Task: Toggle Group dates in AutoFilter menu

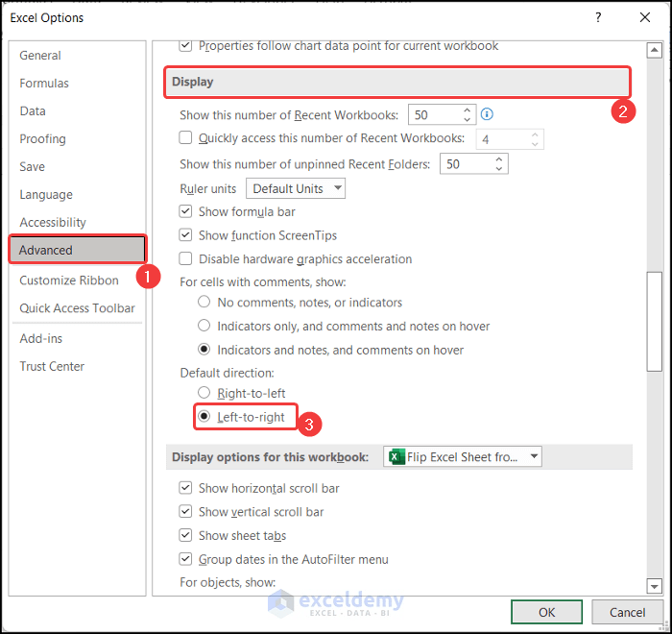Action: [x=185, y=559]
